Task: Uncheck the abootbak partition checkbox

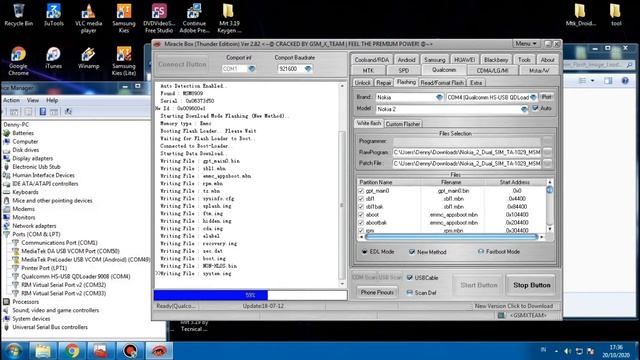Action: click(x=361, y=223)
